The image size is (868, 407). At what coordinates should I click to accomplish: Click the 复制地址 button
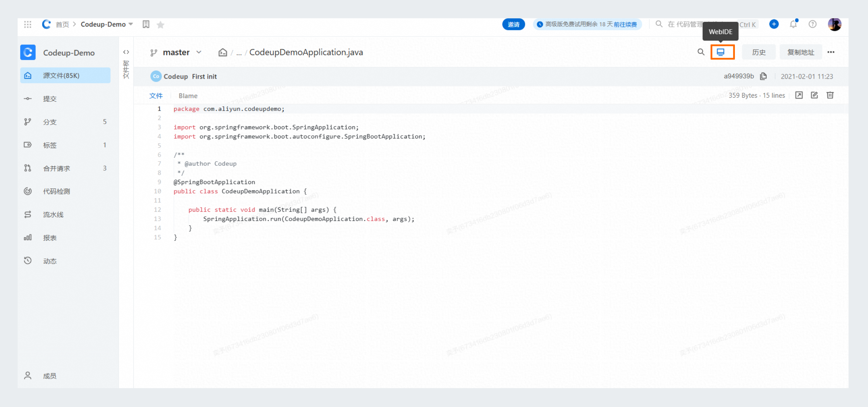pos(801,52)
